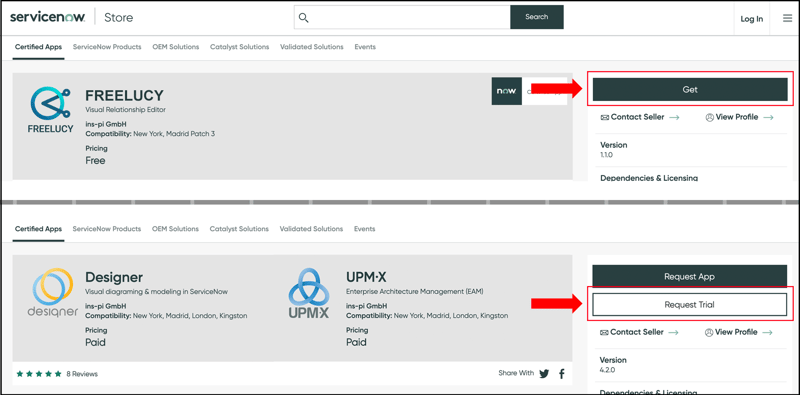Screen dimensions: 800x395
Task: Click the Request App button
Action: (689, 277)
